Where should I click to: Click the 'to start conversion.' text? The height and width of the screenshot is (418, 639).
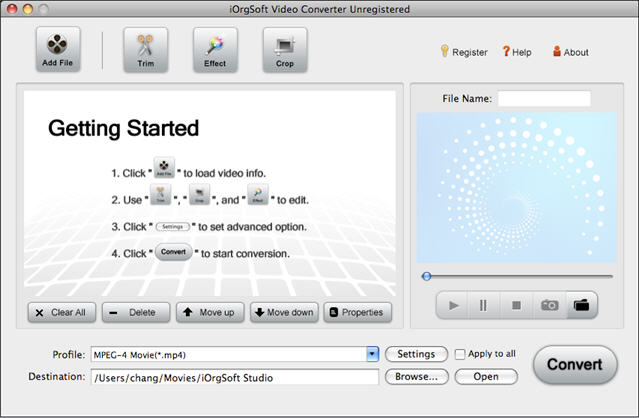pos(245,253)
